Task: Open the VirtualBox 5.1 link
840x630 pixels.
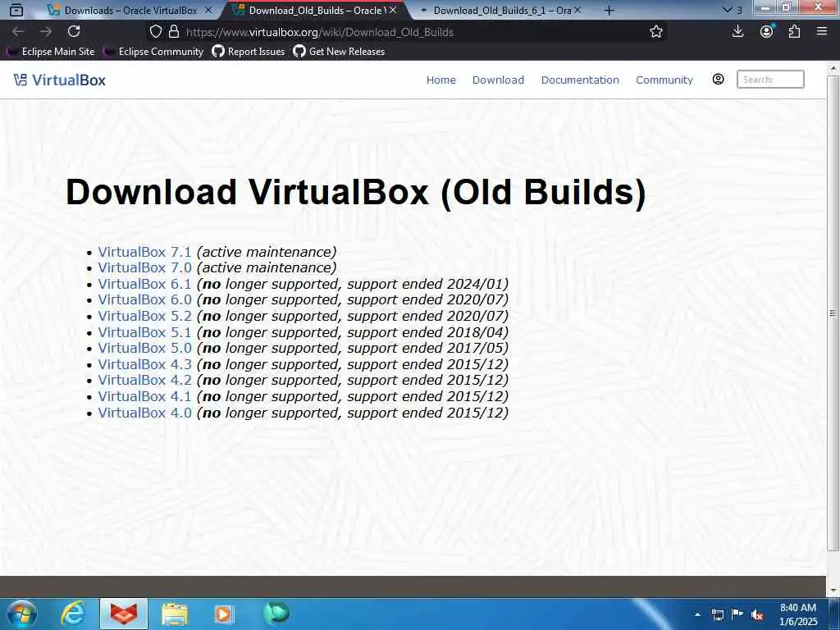Action: [x=144, y=332]
